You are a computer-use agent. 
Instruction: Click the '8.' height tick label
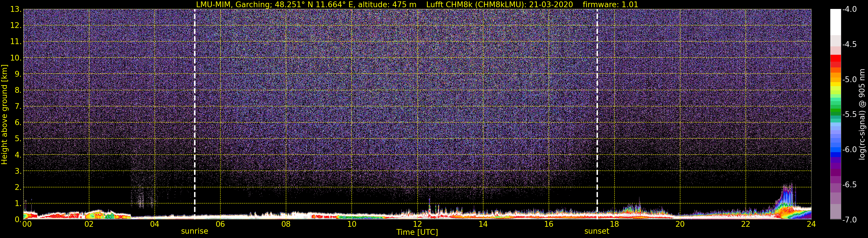(x=18, y=90)
